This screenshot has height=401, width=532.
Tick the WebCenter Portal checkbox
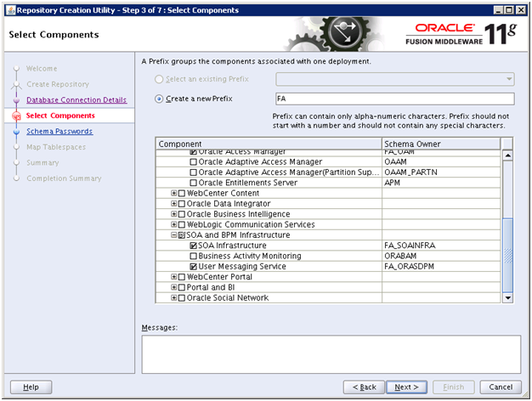[182, 278]
